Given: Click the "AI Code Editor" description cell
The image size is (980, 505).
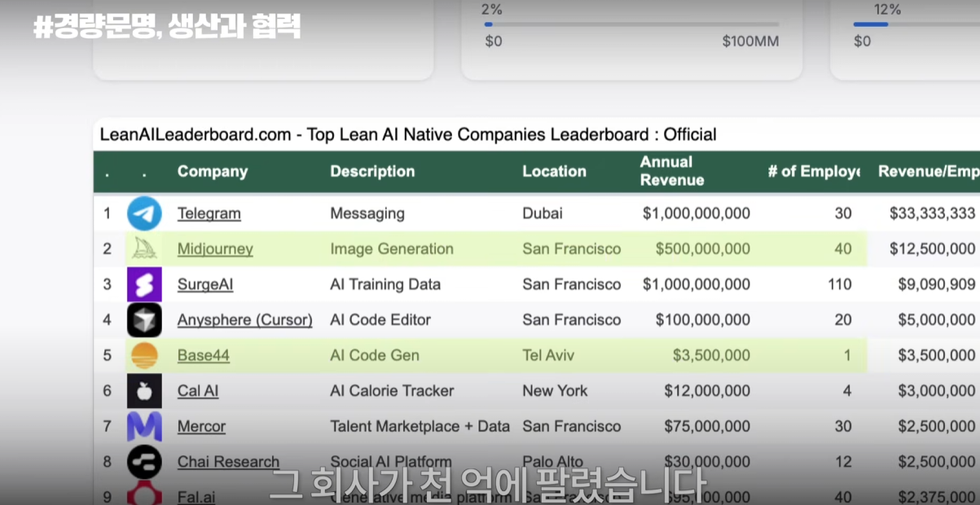Looking at the screenshot, I should (x=380, y=320).
